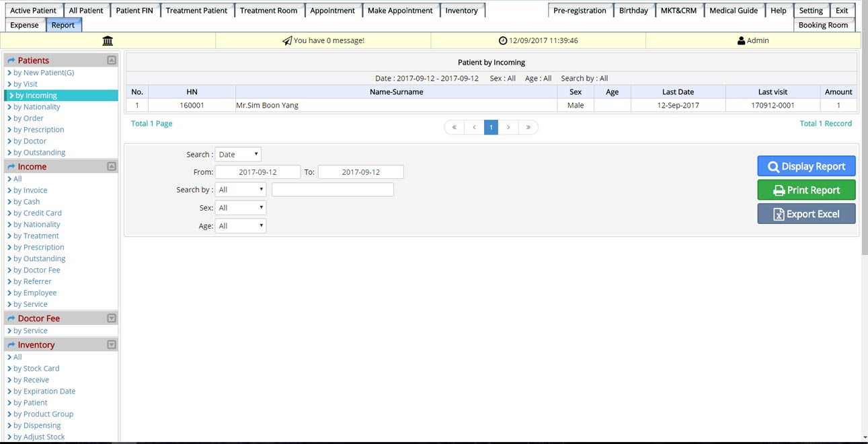
Task: Click the paper plane message icon
Action: click(x=287, y=41)
